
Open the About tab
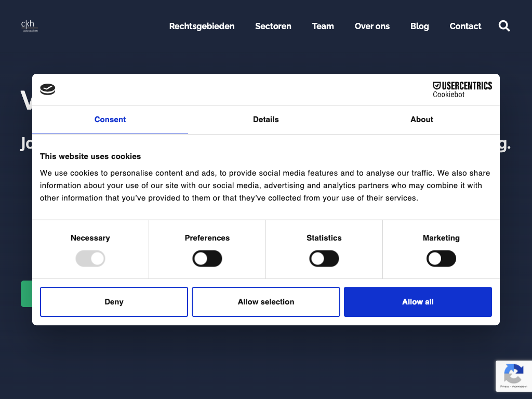421,119
